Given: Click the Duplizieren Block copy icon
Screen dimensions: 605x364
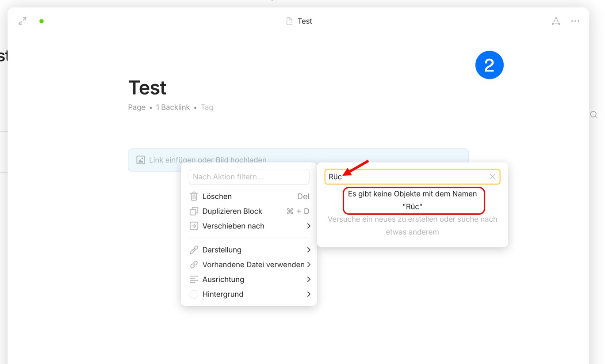Looking at the screenshot, I should pos(194,211).
